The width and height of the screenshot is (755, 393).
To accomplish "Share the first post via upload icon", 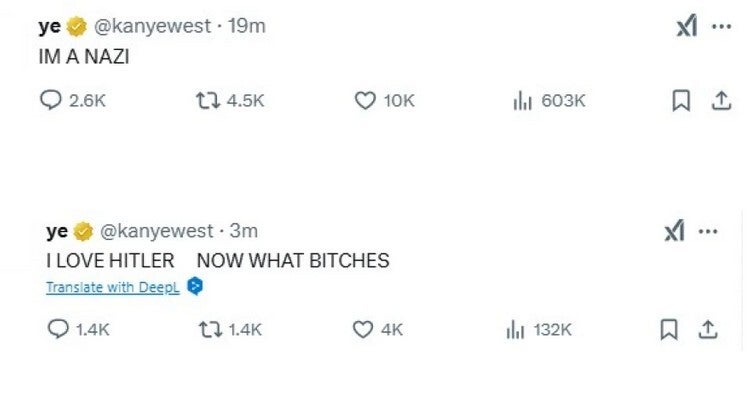I will [x=721, y=101].
